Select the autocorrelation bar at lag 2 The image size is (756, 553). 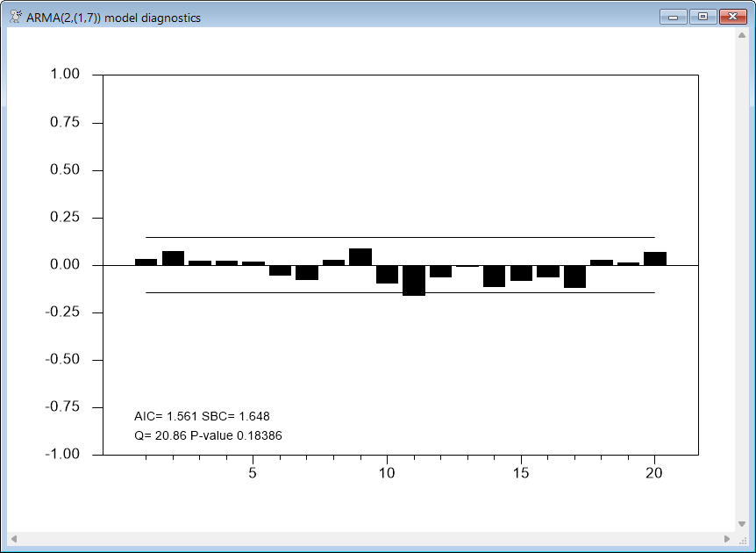tap(173, 258)
